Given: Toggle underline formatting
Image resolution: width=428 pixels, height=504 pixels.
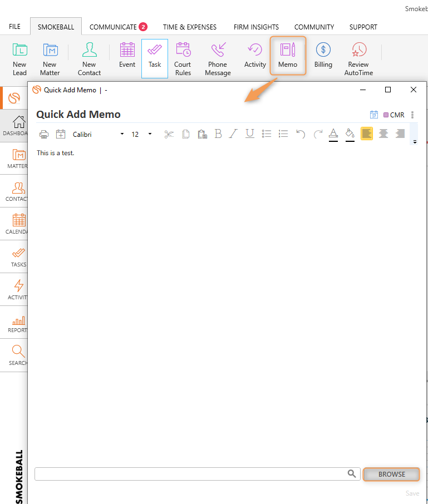Looking at the screenshot, I should point(250,134).
